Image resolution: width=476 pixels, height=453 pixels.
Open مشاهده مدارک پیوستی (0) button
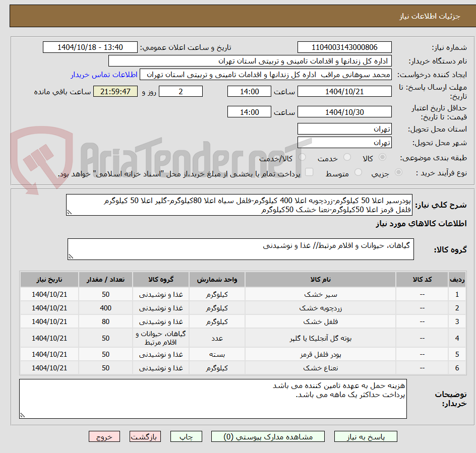268,436
